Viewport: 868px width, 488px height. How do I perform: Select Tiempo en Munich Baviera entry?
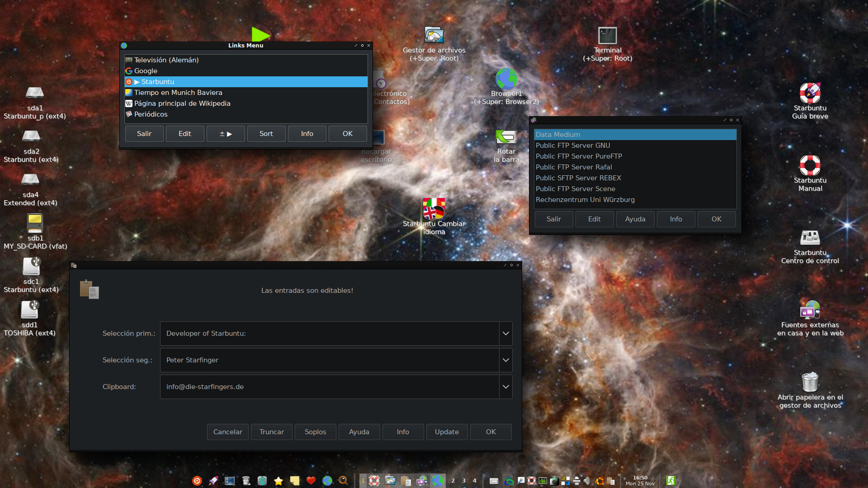[x=246, y=93]
